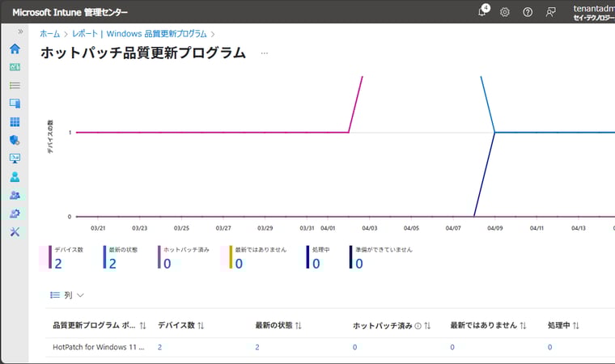Open notifications bell icon

(483, 12)
